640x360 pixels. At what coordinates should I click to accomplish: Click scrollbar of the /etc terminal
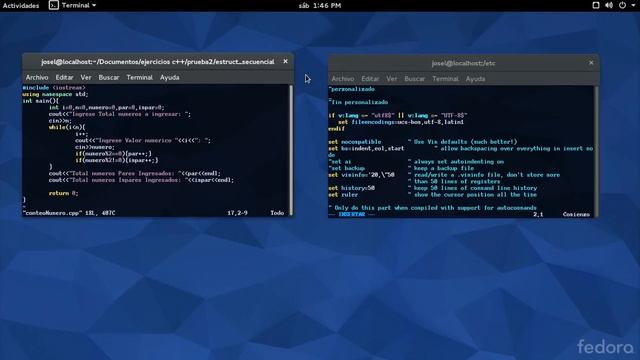point(596,151)
